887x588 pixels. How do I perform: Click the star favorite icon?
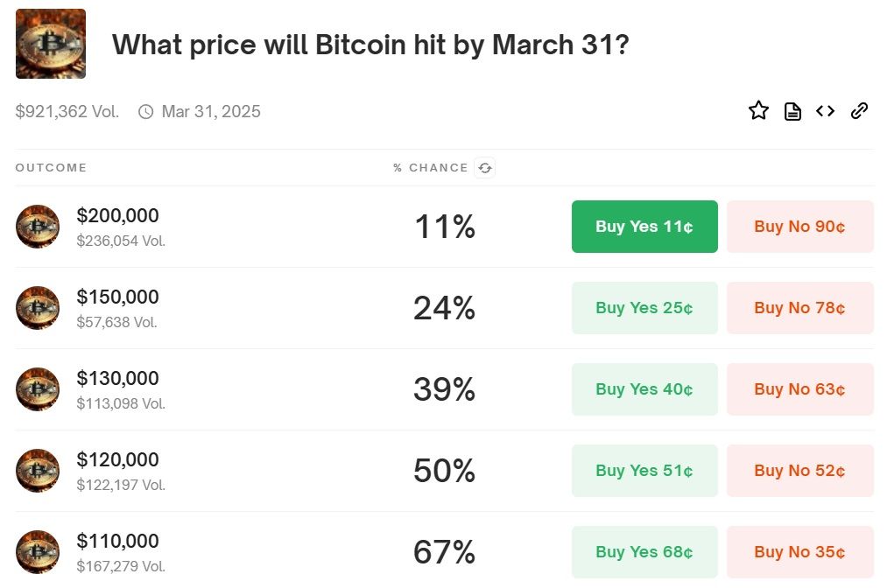coord(758,110)
